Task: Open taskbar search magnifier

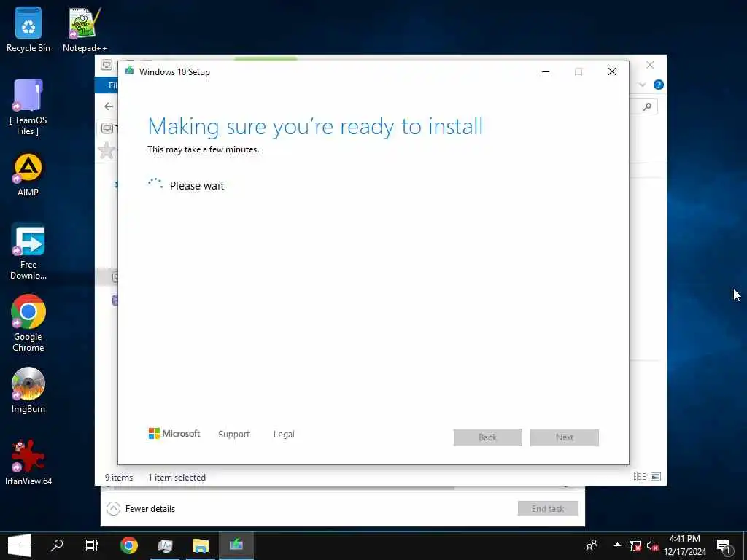Action: pyautogui.click(x=57, y=545)
